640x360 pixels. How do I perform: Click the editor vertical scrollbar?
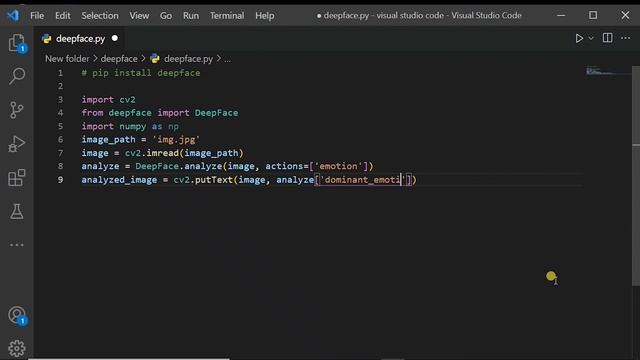tap(636, 176)
